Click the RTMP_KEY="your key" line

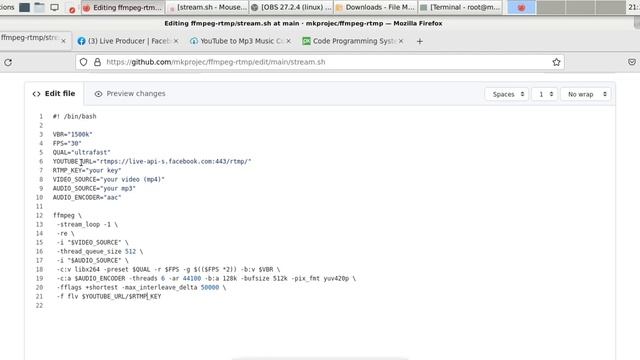click(87, 170)
